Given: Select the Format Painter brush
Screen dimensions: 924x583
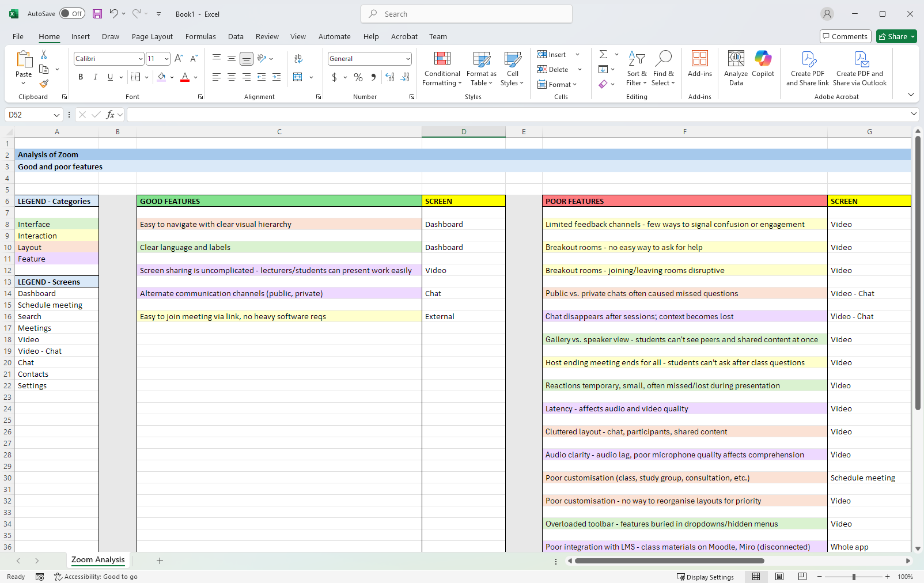Looking at the screenshot, I should (44, 84).
